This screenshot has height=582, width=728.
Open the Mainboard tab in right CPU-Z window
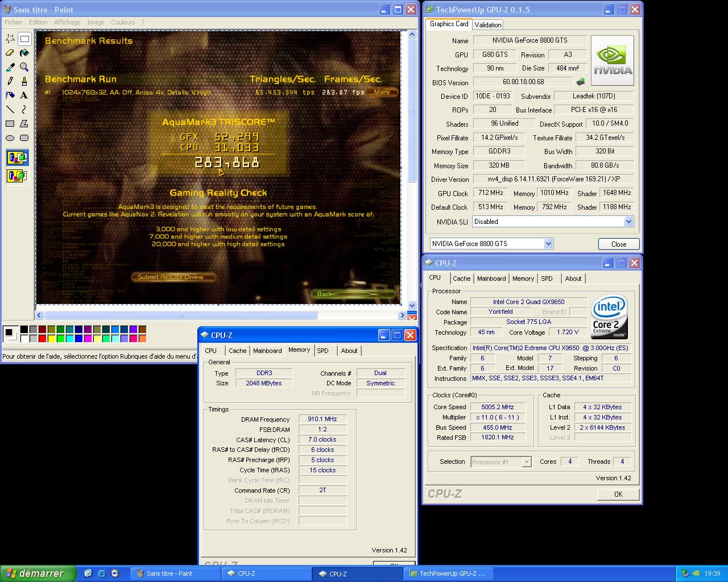[491, 278]
